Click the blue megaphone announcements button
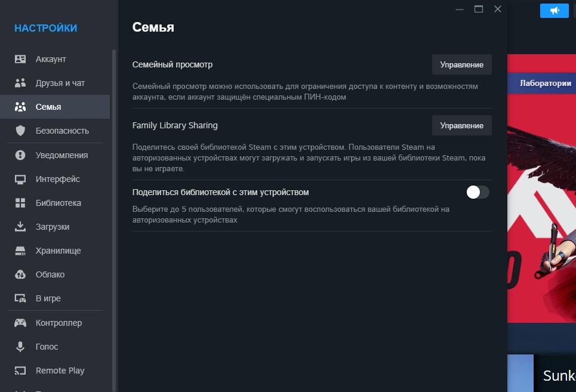This screenshot has width=576, height=392. (x=555, y=11)
